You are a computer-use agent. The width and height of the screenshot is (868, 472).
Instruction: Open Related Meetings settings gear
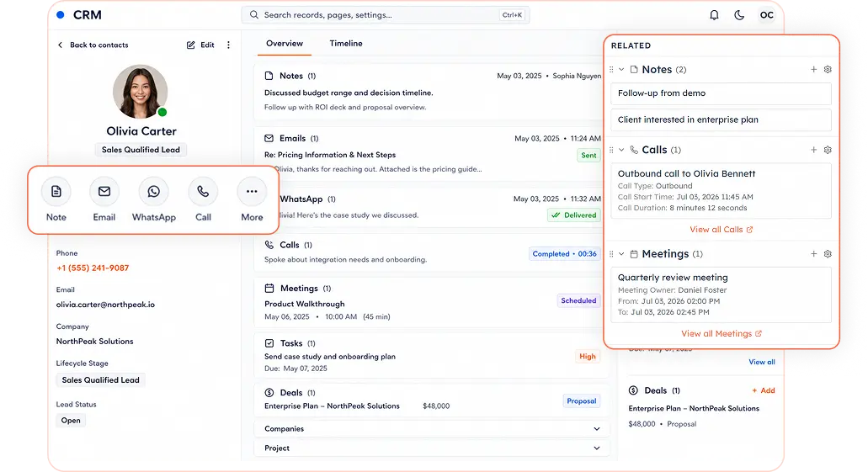[x=828, y=254]
